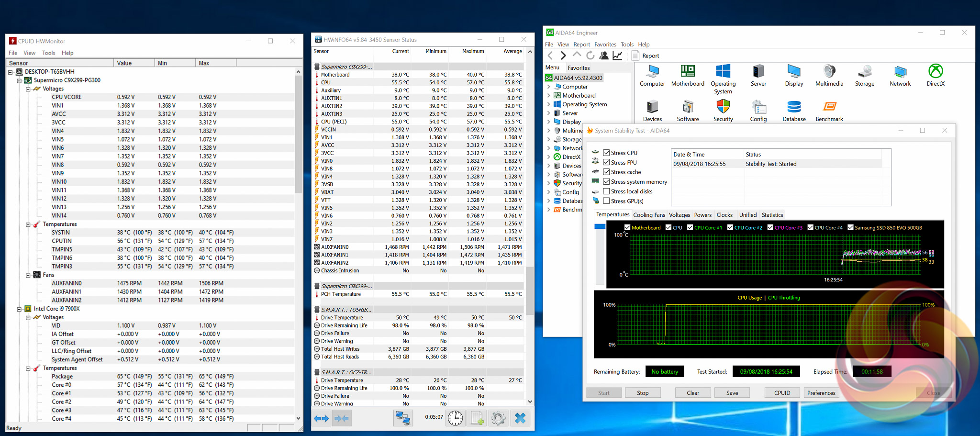Click the HWiNFO reset clock icon
This screenshot has width=980, height=436.
pos(455,418)
